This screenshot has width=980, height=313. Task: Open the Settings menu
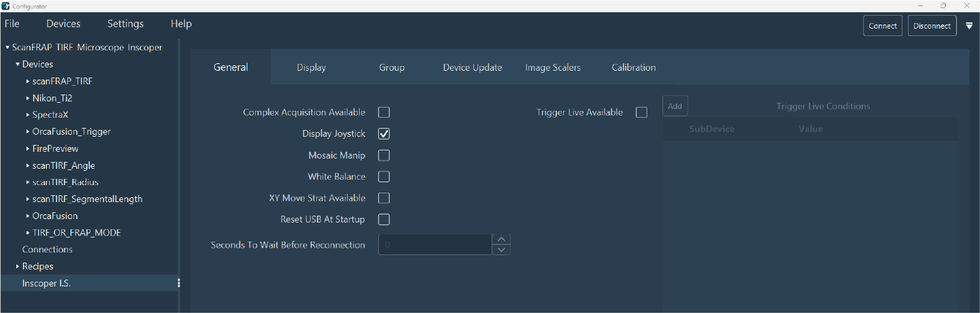tap(125, 24)
